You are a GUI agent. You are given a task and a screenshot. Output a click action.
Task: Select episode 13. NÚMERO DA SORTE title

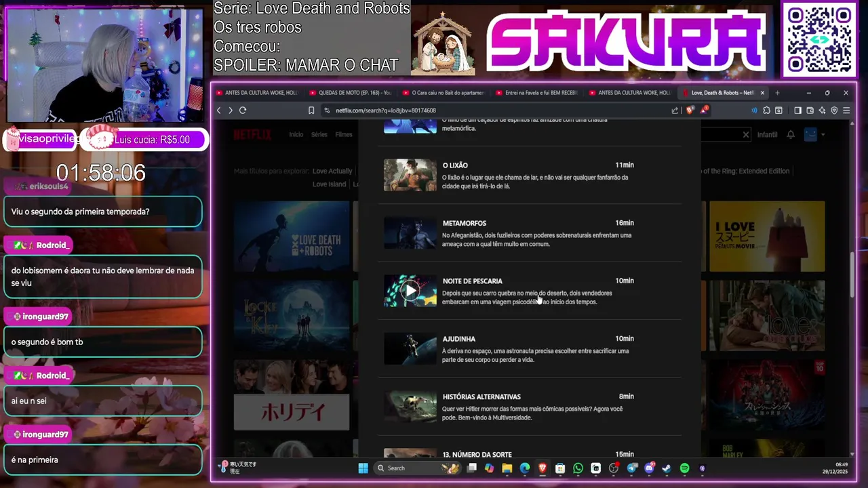[x=477, y=454]
